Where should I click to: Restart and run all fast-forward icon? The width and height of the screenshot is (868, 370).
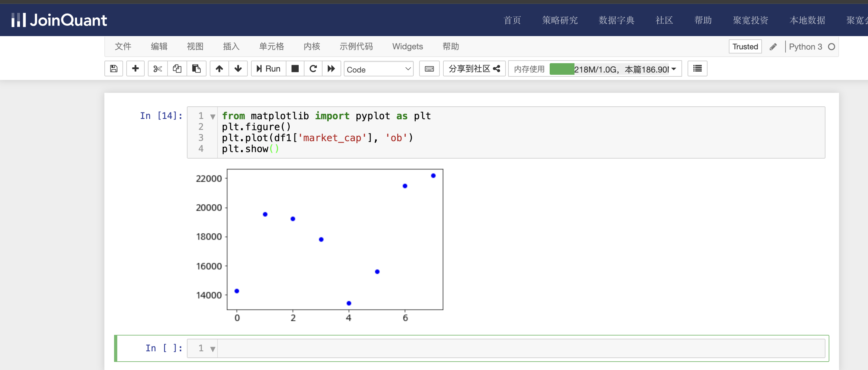click(x=332, y=69)
